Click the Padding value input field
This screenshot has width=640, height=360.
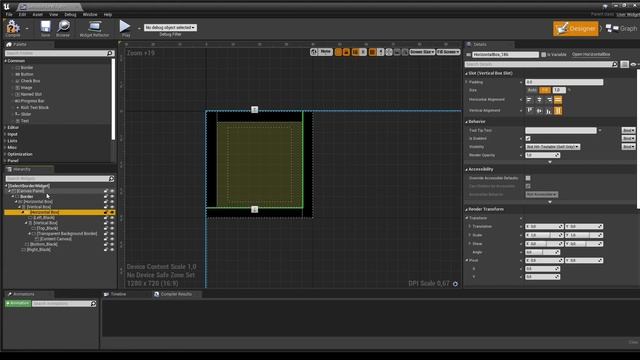(x=564, y=82)
